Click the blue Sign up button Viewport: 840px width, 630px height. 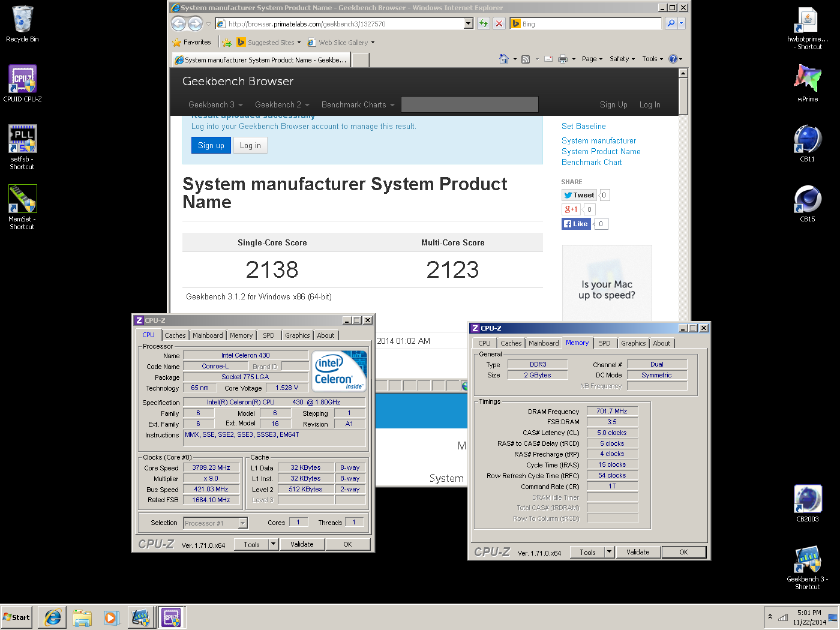point(211,145)
